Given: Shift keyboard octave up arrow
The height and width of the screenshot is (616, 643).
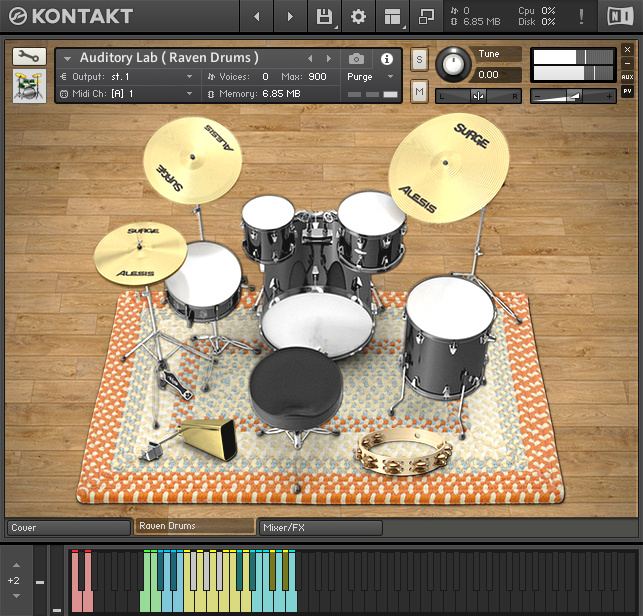Looking at the screenshot, I should (x=16, y=565).
